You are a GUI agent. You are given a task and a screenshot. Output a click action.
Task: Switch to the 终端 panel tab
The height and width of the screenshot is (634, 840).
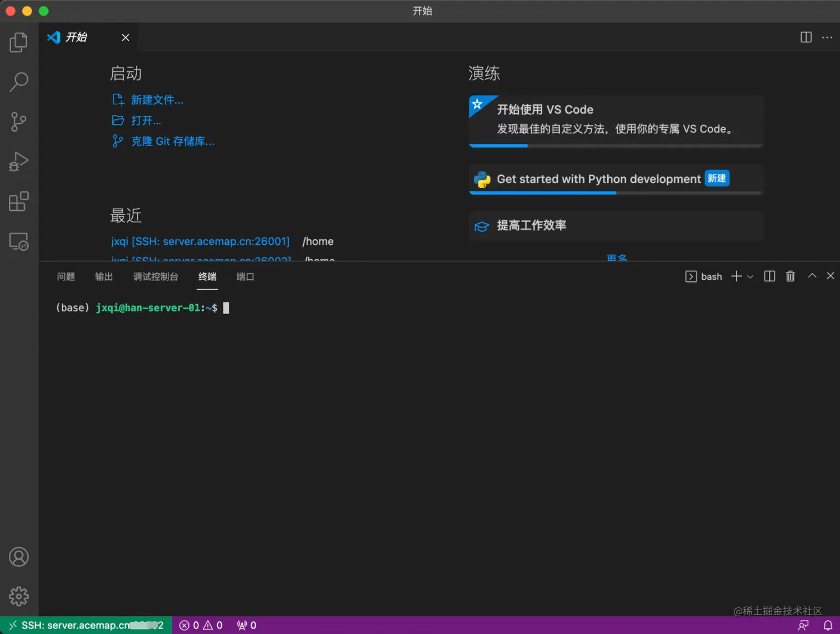pyautogui.click(x=208, y=276)
